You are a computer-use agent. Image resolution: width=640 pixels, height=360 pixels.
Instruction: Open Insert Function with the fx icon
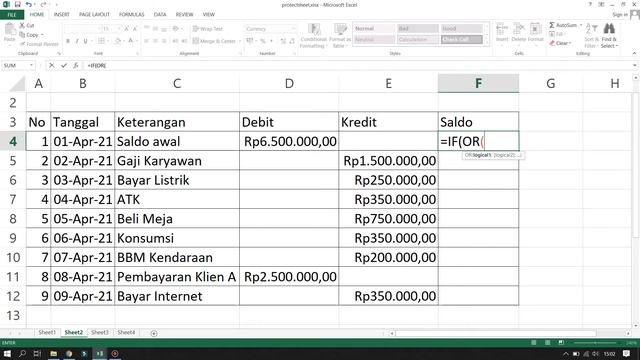point(76,65)
